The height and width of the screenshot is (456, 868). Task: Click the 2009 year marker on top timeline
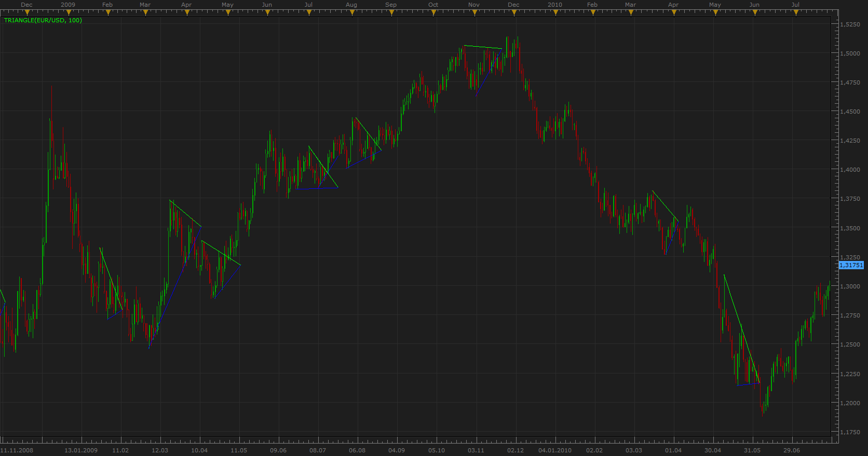tap(68, 5)
